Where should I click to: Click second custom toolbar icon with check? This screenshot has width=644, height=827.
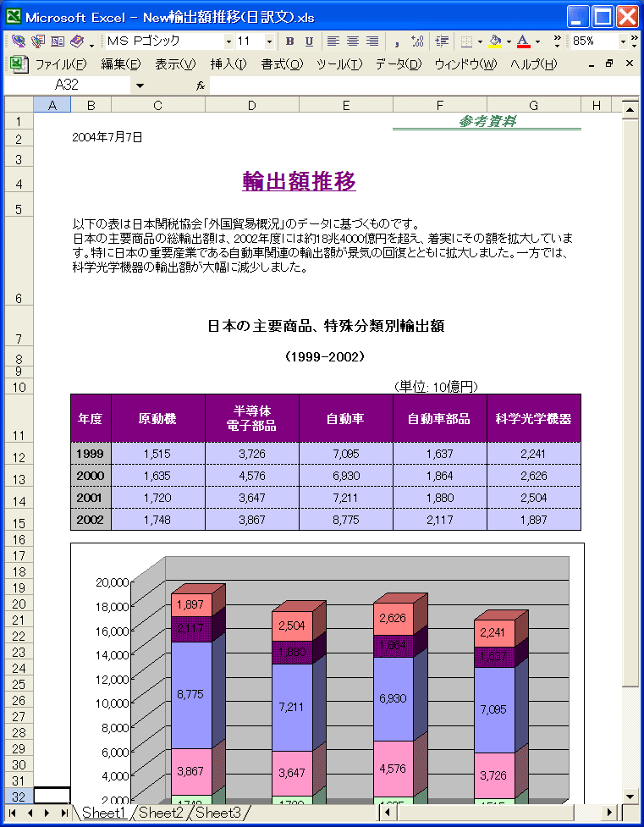coord(38,41)
